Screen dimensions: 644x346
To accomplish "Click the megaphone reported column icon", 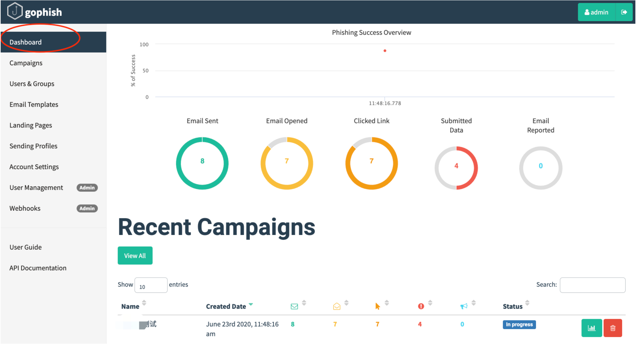I will click(x=464, y=306).
